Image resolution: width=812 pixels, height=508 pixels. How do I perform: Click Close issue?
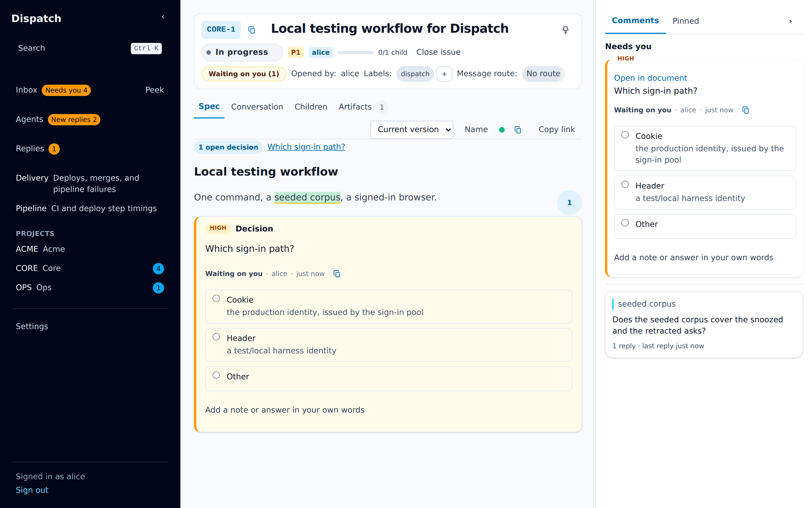click(438, 52)
